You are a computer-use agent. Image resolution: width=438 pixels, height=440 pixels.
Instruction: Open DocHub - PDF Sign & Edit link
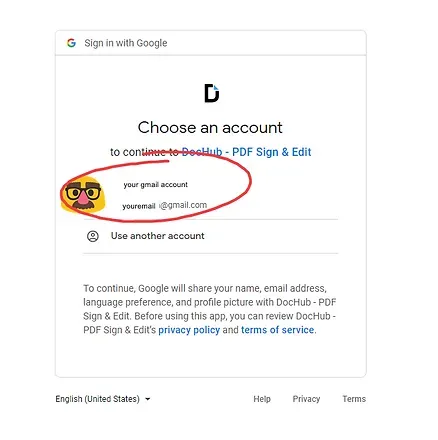point(247,152)
